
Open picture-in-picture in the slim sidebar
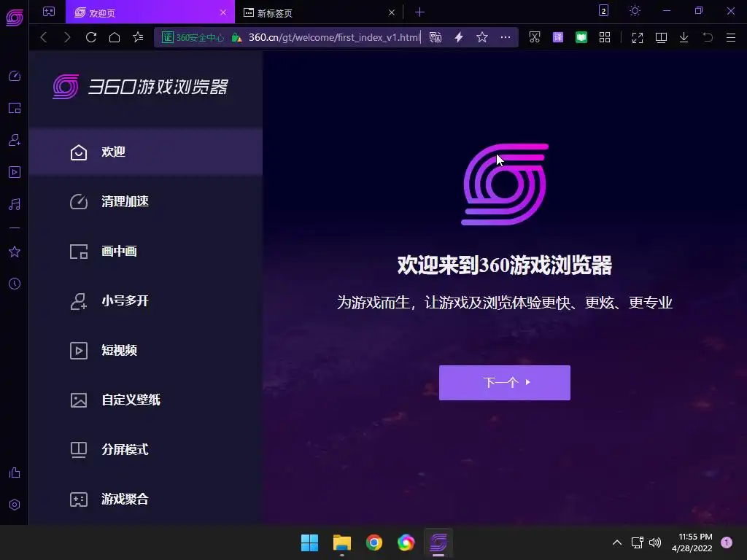pyautogui.click(x=15, y=108)
